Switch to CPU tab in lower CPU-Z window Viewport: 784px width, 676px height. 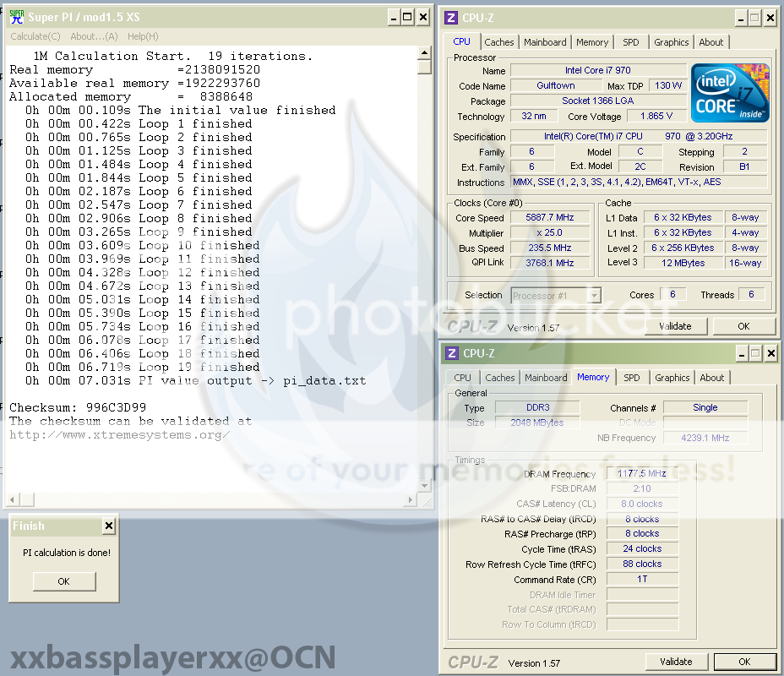point(462,378)
